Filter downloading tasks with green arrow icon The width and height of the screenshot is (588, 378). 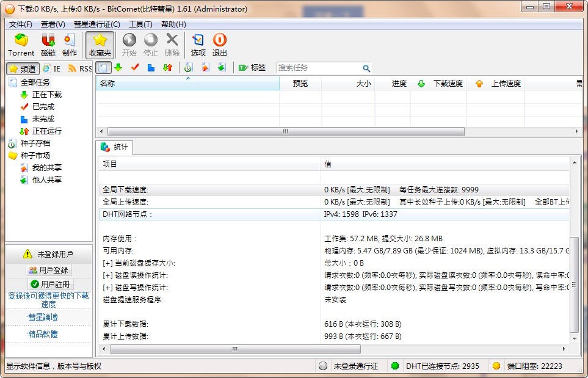(x=118, y=68)
